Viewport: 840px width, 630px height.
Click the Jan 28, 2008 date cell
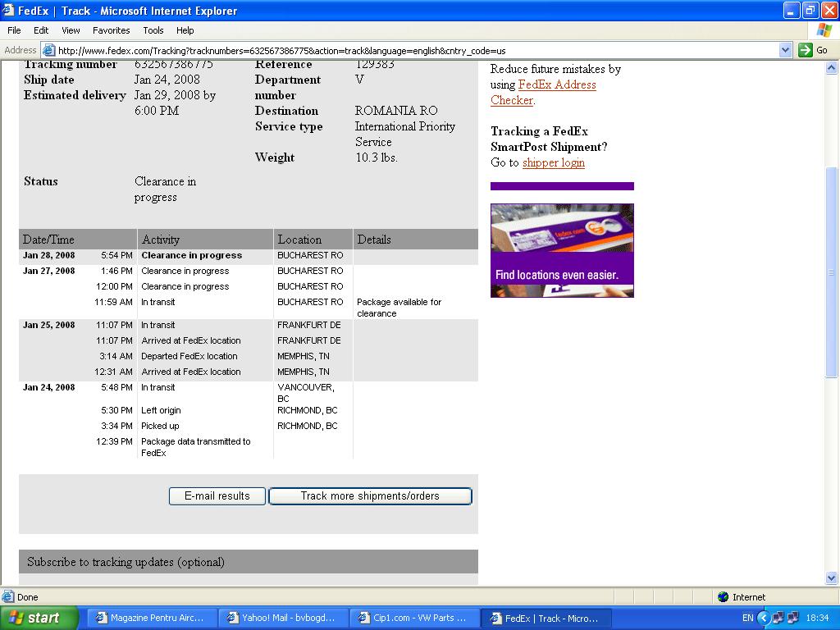(x=48, y=256)
